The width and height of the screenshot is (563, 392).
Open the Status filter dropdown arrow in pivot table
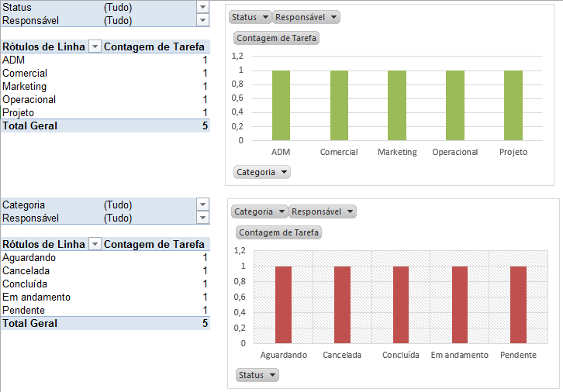[203, 7]
